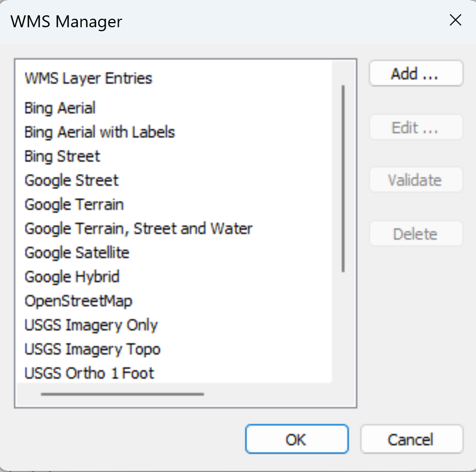Select Google Terrain, Street and Water

point(138,229)
